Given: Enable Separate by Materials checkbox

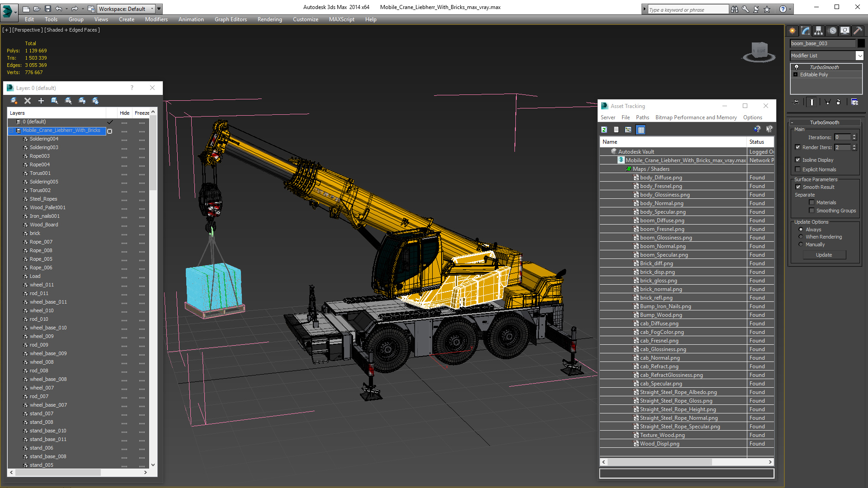Looking at the screenshot, I should coord(811,202).
